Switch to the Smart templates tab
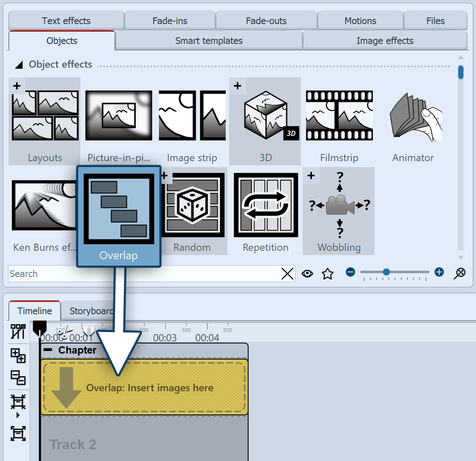This screenshot has width=476, height=461. click(x=208, y=41)
